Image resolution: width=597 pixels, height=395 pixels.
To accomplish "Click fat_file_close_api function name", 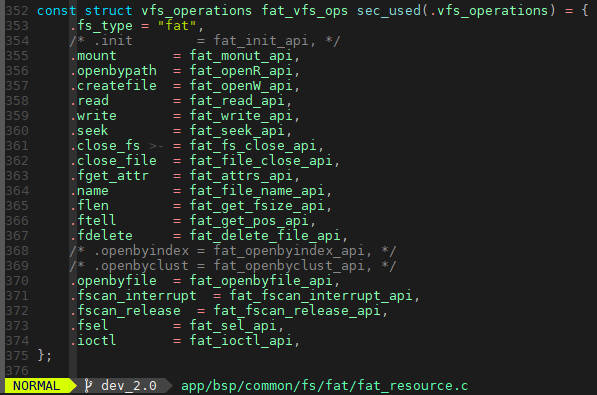I will tap(261, 161).
